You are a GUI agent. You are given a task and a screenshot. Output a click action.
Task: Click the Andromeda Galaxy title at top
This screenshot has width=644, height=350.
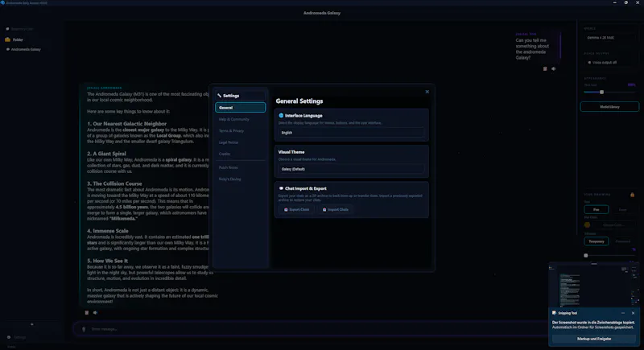pos(321,13)
